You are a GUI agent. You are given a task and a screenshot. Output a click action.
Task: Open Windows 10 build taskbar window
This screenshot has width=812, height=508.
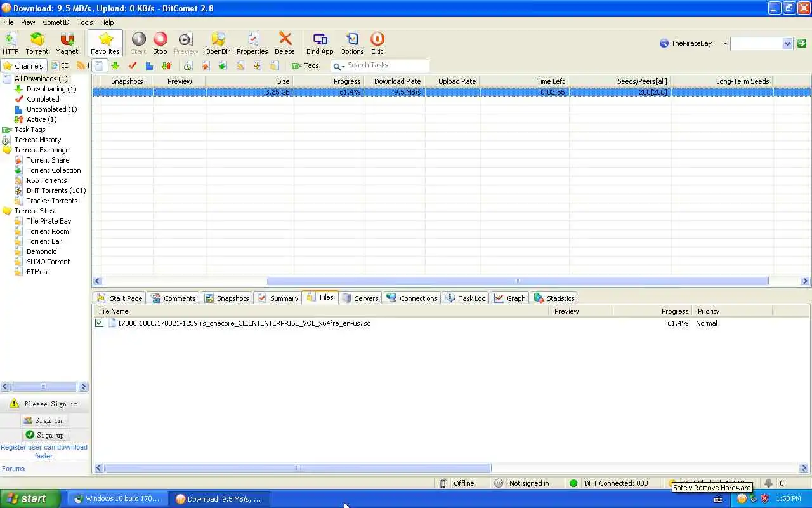point(117,499)
